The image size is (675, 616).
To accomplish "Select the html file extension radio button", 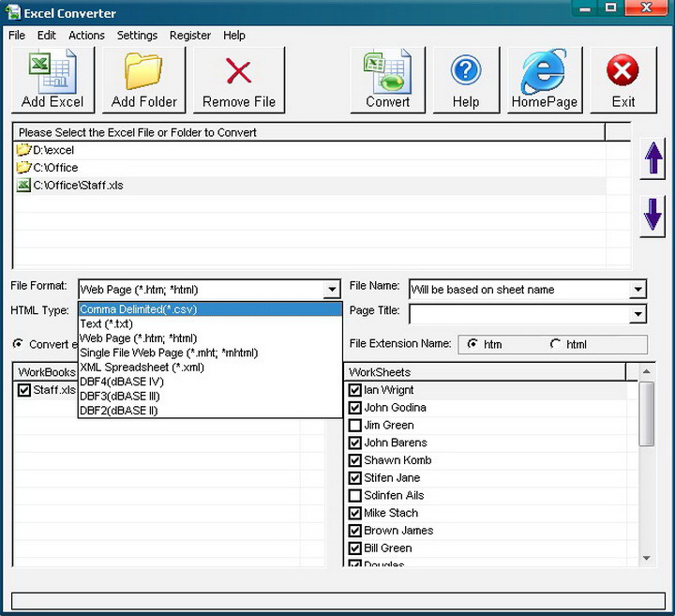I will pos(557,344).
